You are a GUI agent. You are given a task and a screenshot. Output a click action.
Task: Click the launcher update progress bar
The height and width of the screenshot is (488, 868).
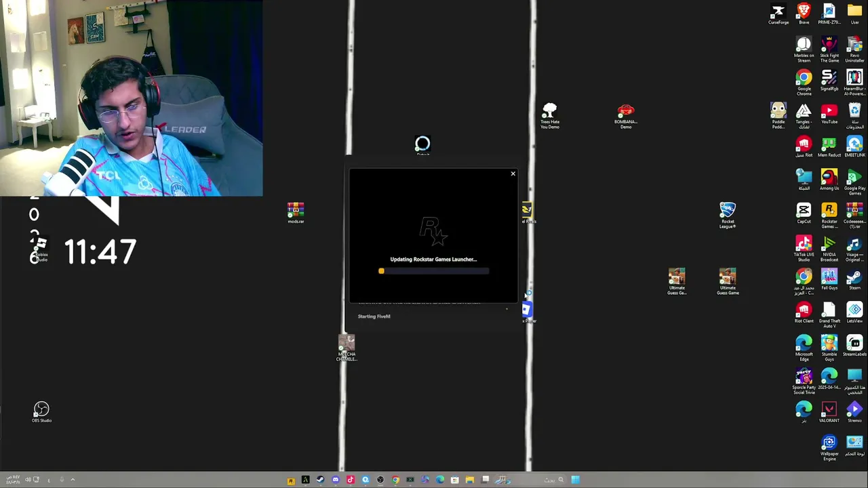pyautogui.click(x=434, y=271)
